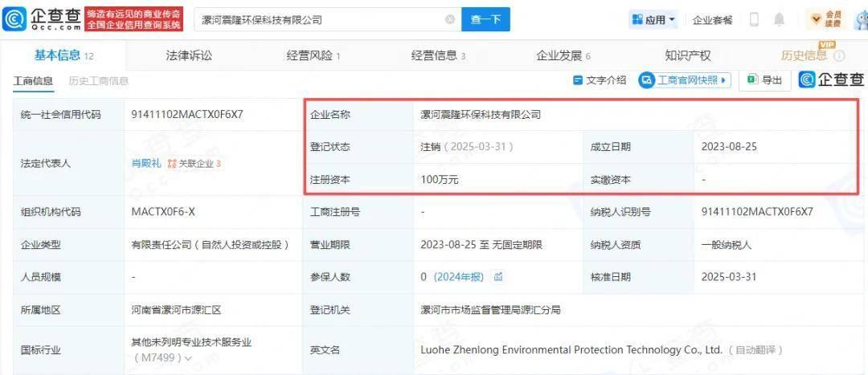Open the mobile phone app icon
This screenshot has width=868, height=375.
coord(754,19)
